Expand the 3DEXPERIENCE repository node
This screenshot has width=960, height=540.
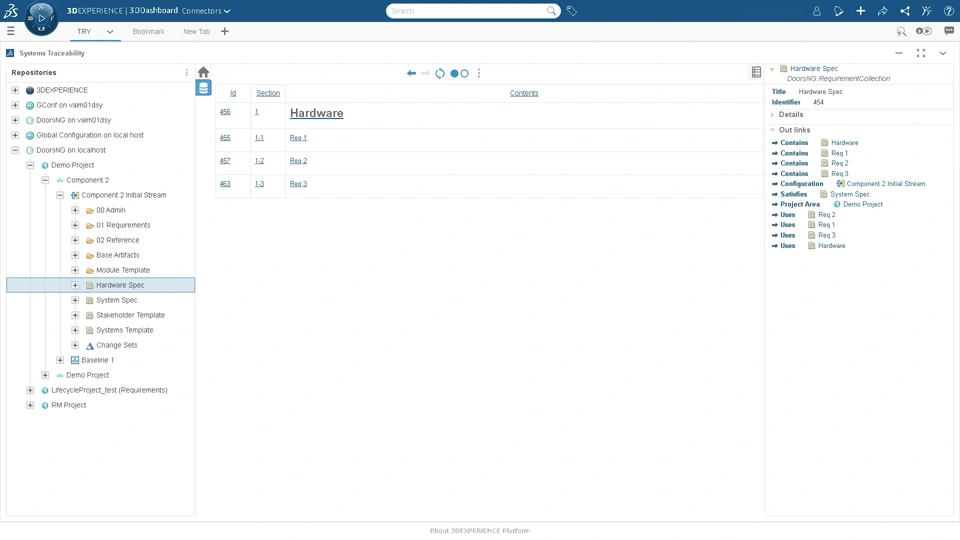15,90
